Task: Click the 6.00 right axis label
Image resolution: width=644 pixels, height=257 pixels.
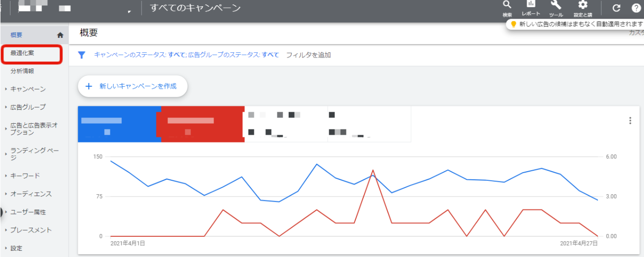Action: [611, 157]
